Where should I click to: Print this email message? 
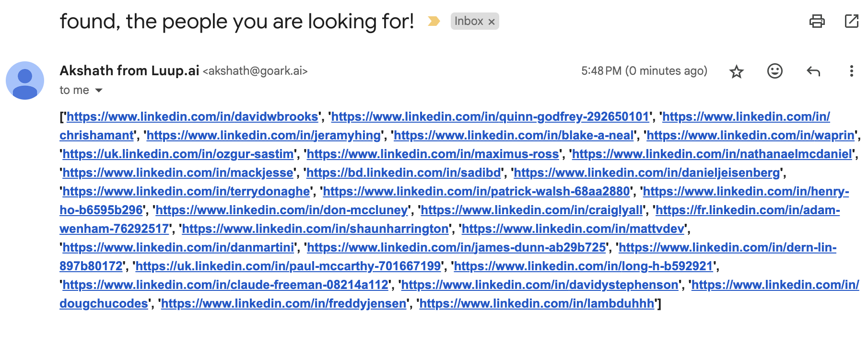(x=817, y=21)
